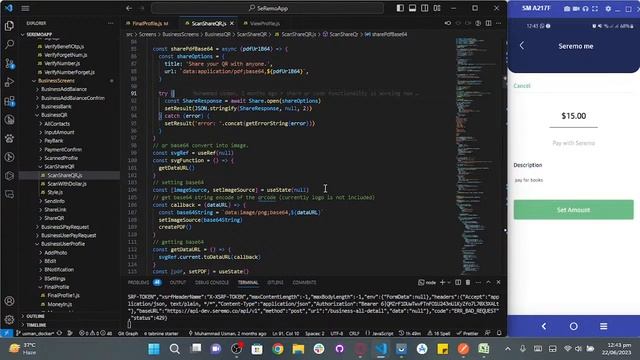Toggle the secondary side bar layout icon
The image size is (640, 360).
tap(424, 8)
